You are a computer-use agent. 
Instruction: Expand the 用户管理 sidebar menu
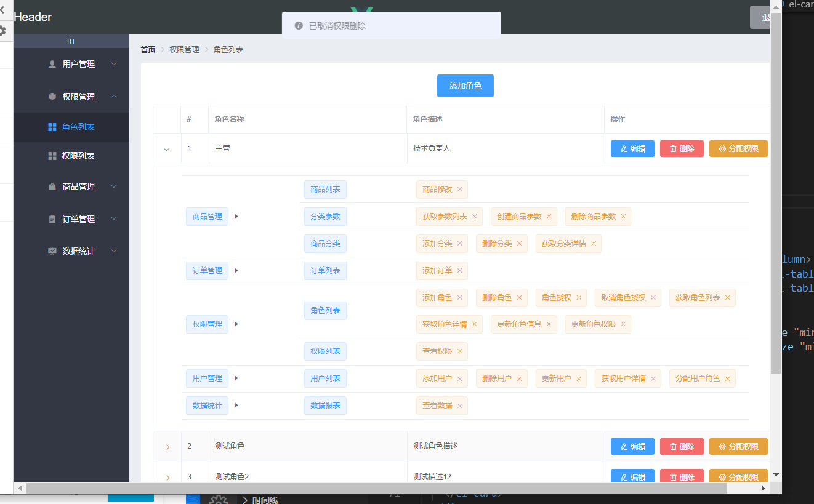click(x=71, y=64)
